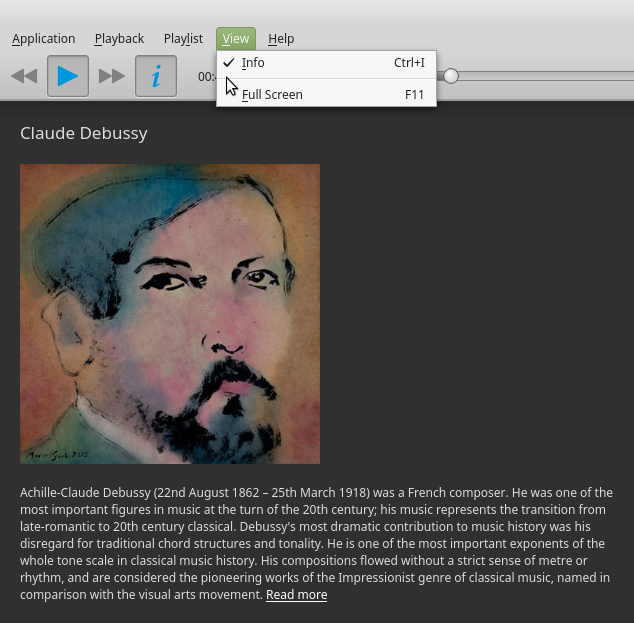Close the open View menu
The width and height of the screenshot is (634, 623).
tap(236, 39)
